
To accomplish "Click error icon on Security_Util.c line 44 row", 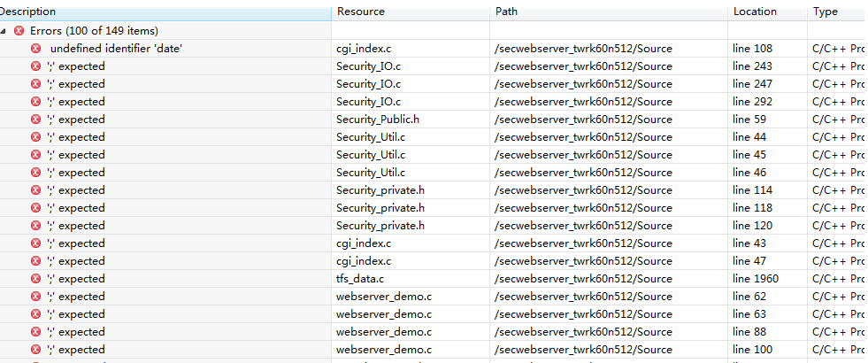I will pyautogui.click(x=36, y=137).
